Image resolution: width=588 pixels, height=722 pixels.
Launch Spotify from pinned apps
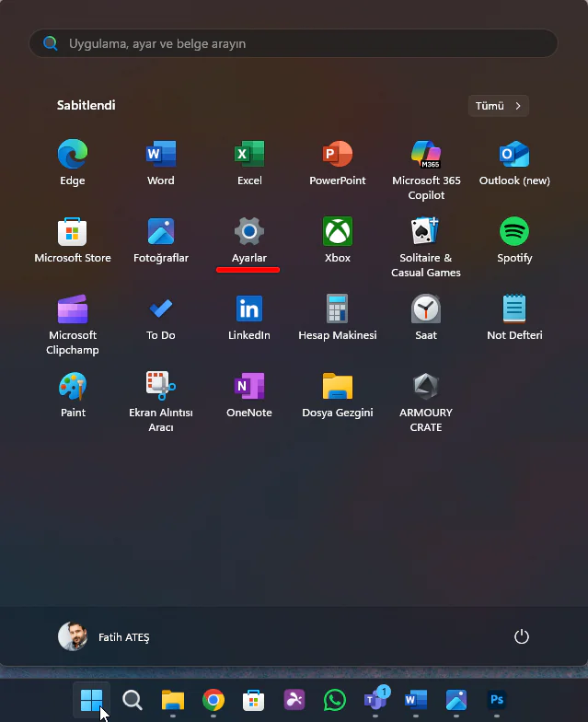(x=514, y=240)
